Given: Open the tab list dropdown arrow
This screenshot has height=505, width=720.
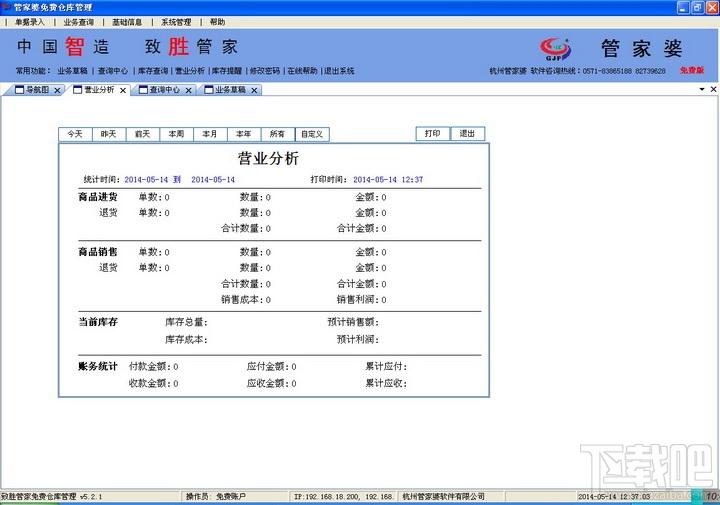Looking at the screenshot, I should (702, 89).
